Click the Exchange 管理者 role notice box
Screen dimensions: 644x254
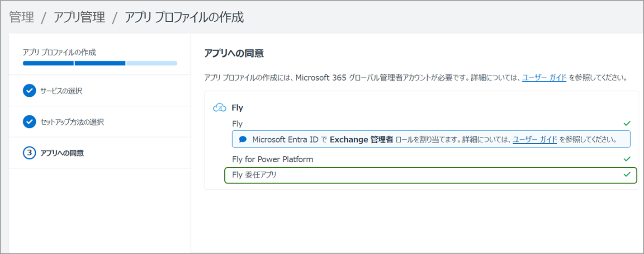(x=431, y=139)
